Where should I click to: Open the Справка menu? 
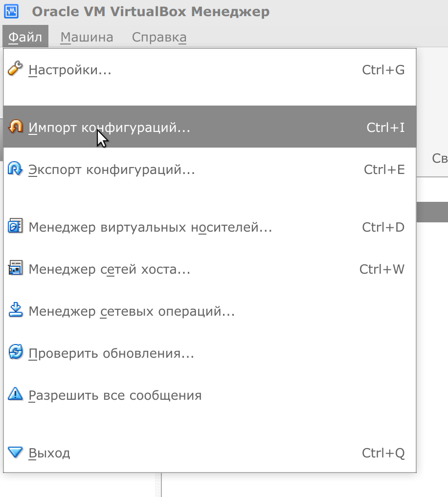159,37
